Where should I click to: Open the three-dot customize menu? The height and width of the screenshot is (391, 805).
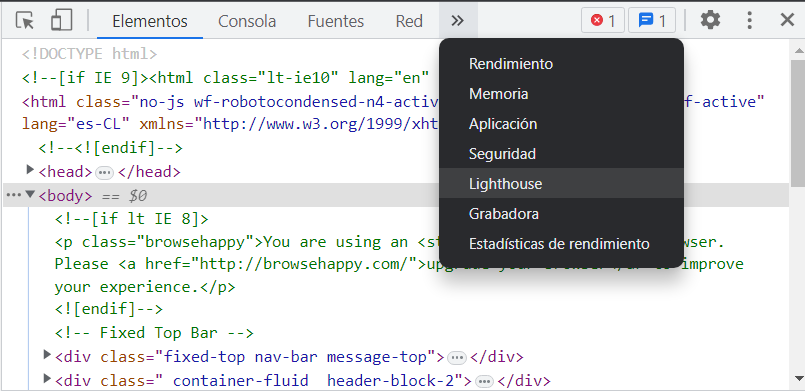click(x=750, y=21)
